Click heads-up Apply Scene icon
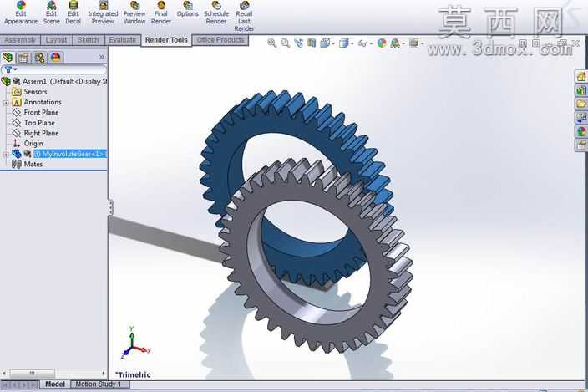The image size is (588, 392). pyautogui.click(x=395, y=43)
